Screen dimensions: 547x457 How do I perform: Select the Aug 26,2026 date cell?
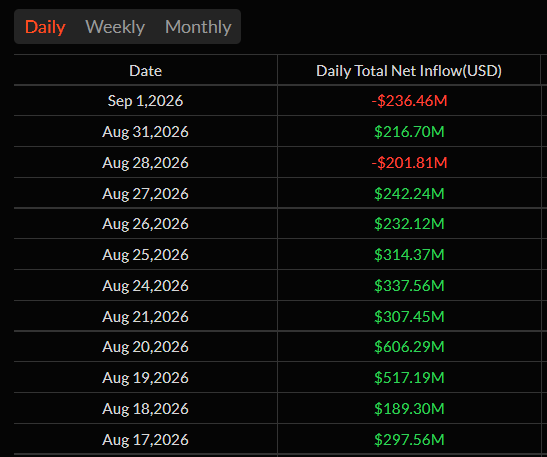pyautogui.click(x=145, y=224)
